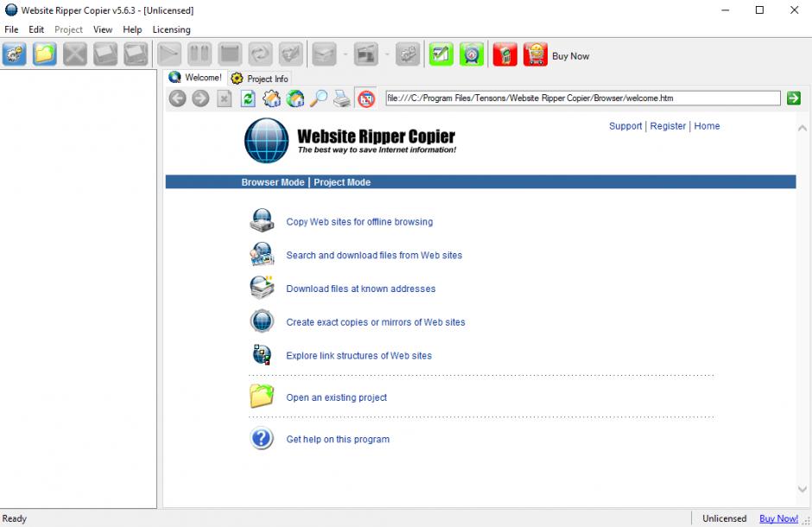Screen dimensions: 812x527
Task: Click the gear-and-house home page icon
Action: click(x=271, y=98)
